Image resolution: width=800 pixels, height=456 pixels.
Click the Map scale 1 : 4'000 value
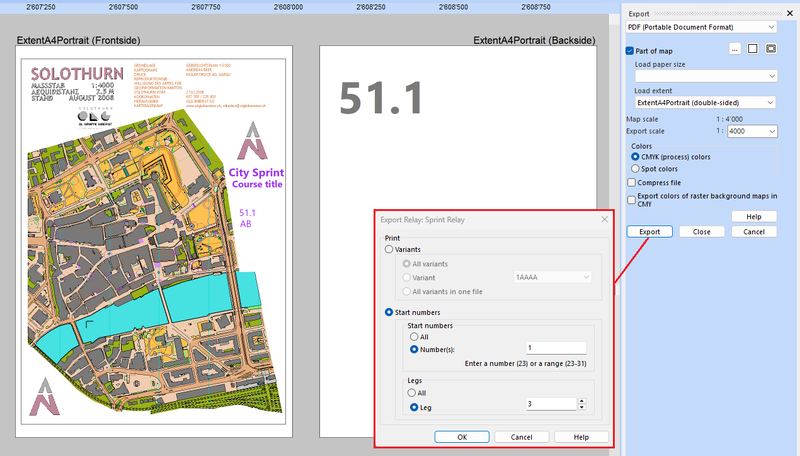730,119
